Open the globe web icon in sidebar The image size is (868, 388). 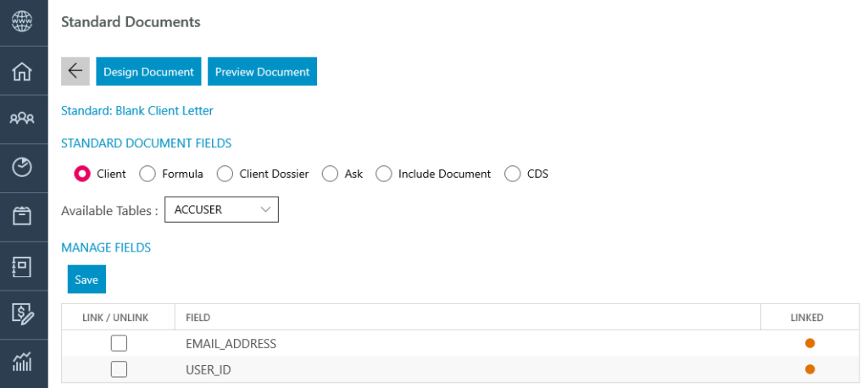click(22, 21)
